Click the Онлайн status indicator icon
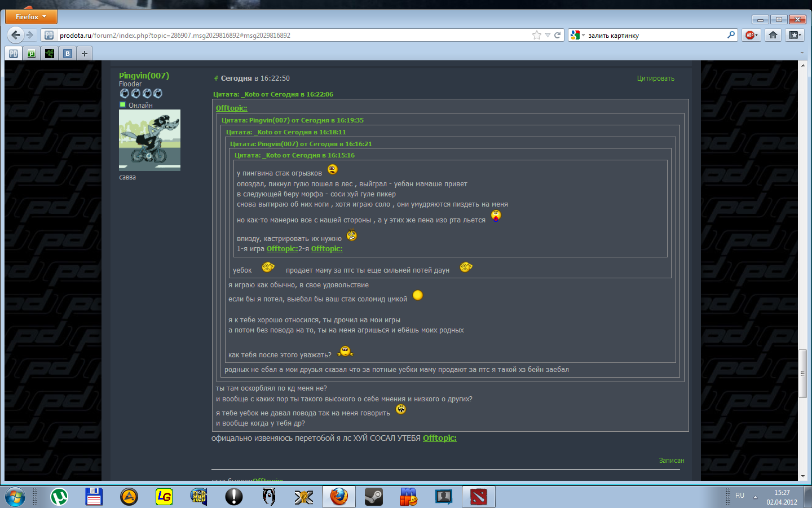Image resolution: width=812 pixels, height=508 pixels. (122, 104)
